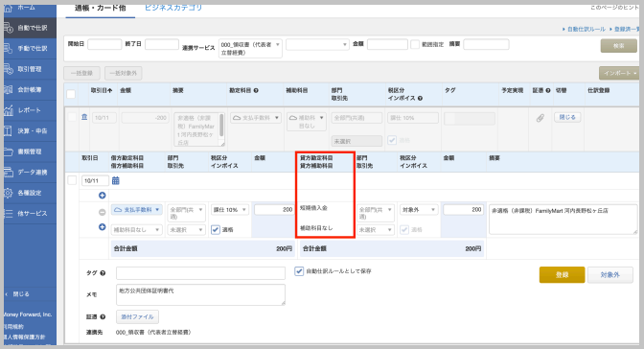The height and width of the screenshot is (349, 644).
Task: Expand the インポート dropdown button
Action: (619, 73)
